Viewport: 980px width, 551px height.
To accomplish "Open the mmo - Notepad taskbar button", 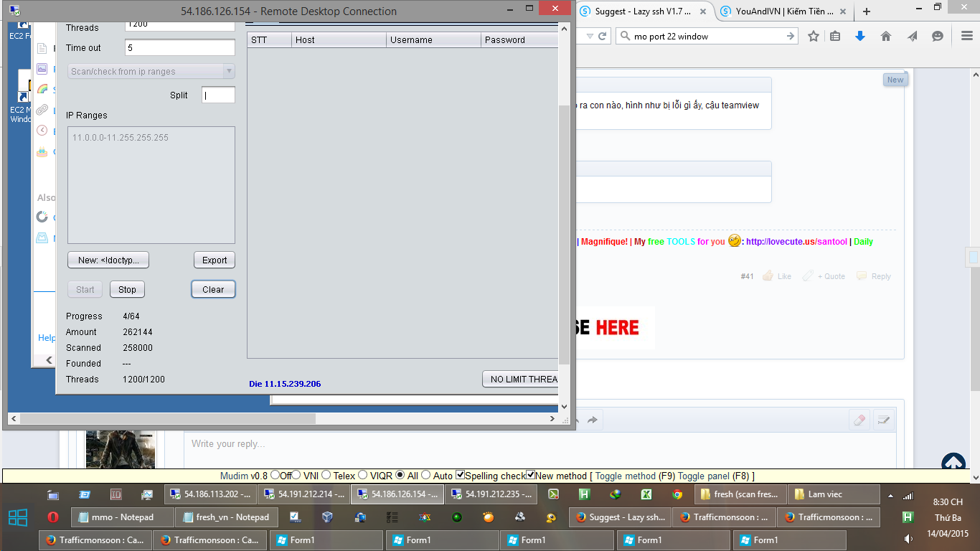I will coord(123,517).
